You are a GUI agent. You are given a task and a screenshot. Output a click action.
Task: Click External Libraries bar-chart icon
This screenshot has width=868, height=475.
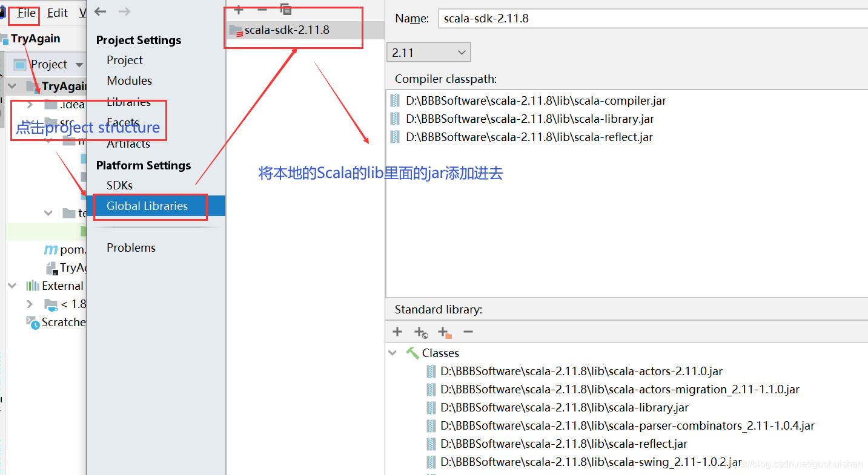(x=32, y=286)
